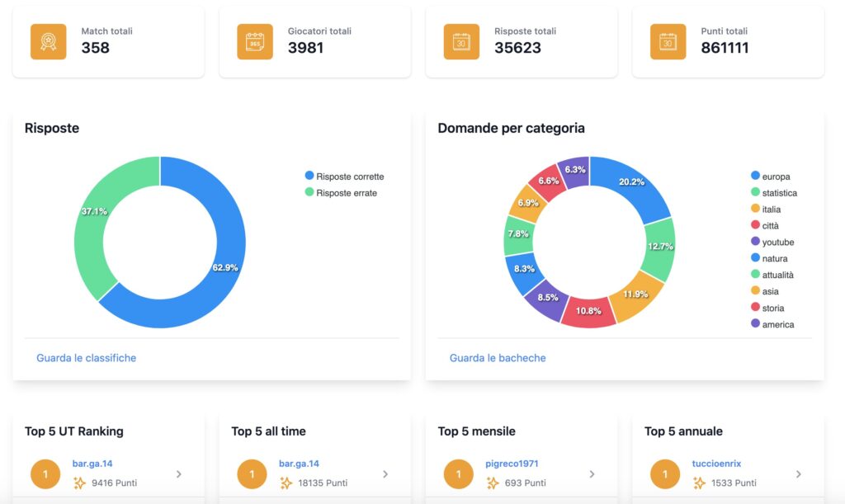Viewport: 845px width, 504px height.
Task: Click the Giocatori totali calendar icon
Action: click(x=255, y=41)
